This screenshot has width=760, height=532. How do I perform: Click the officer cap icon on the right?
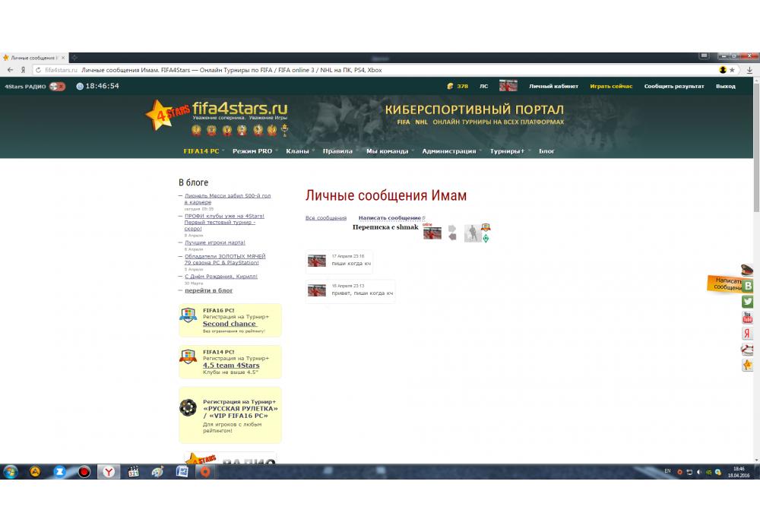coord(747,269)
